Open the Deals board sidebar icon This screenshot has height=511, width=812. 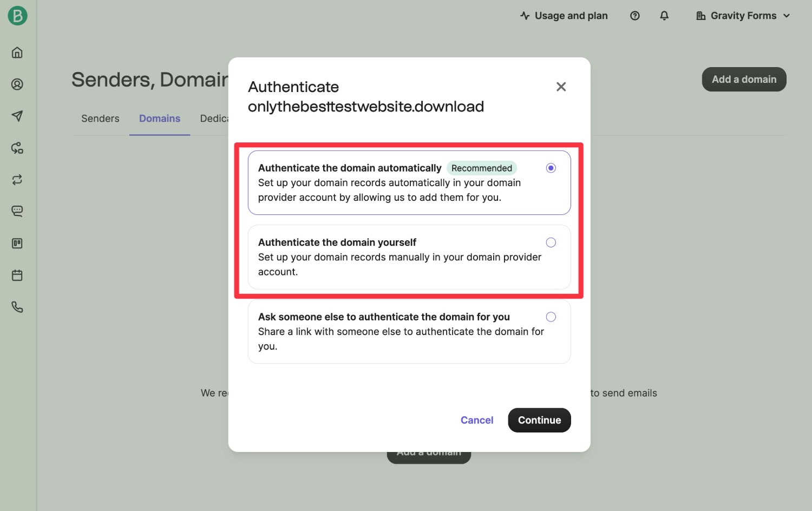[x=17, y=244]
